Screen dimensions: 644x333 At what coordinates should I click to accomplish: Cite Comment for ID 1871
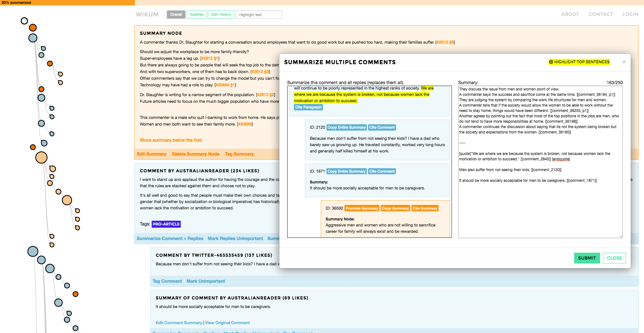coord(382,171)
